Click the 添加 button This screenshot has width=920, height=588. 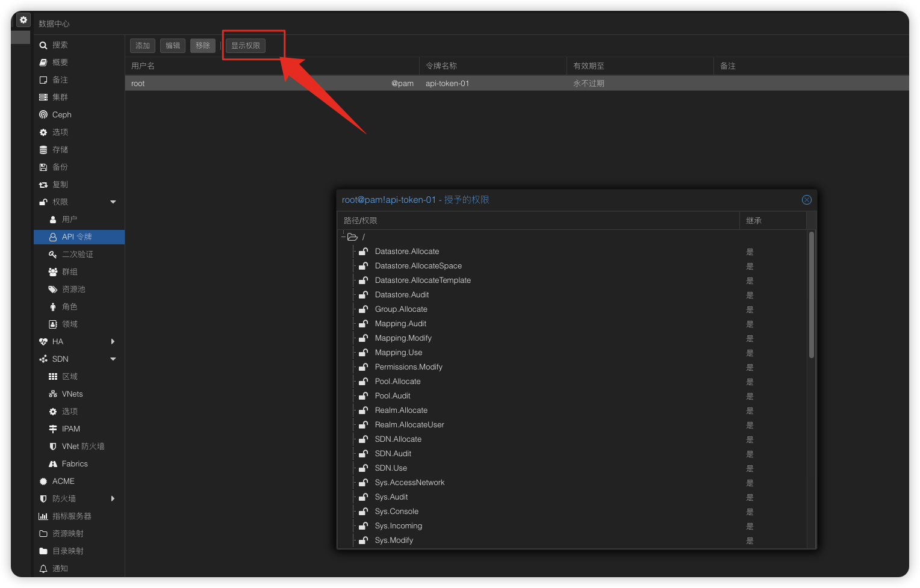coord(143,46)
